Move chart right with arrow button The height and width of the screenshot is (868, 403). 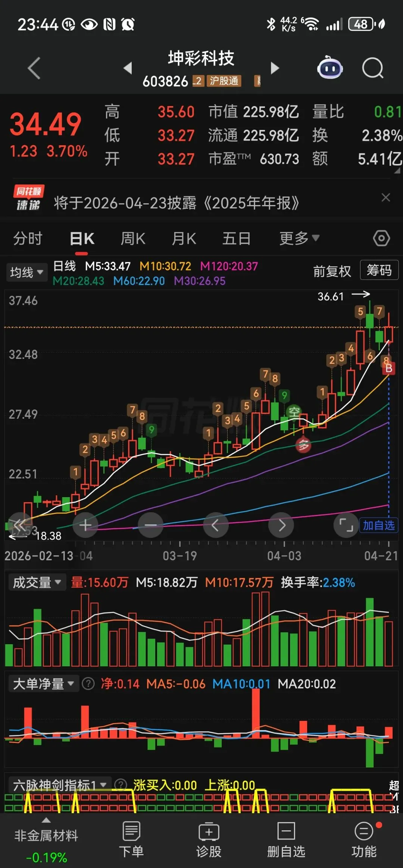coord(281,525)
